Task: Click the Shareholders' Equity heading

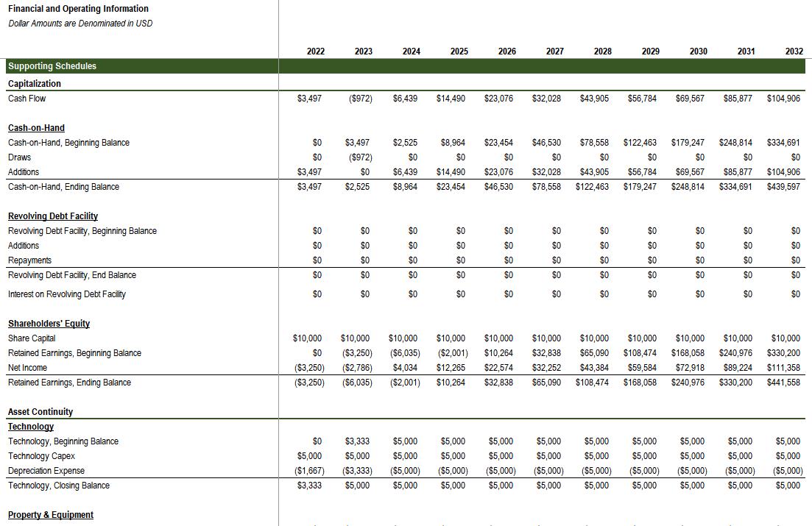Action: point(49,324)
